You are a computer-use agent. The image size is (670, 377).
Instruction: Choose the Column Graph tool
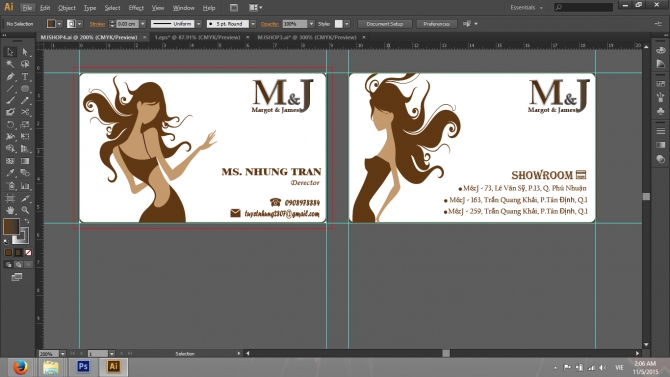(x=25, y=186)
